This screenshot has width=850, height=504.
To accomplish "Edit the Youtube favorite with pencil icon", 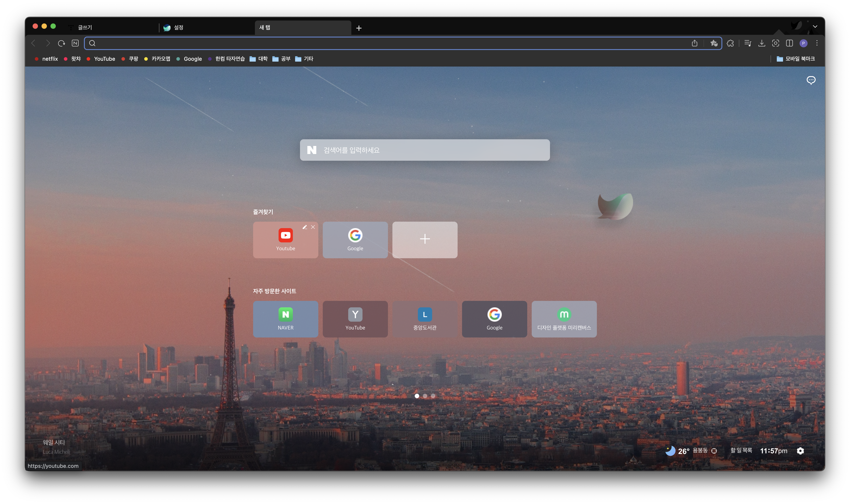I will 305,227.
